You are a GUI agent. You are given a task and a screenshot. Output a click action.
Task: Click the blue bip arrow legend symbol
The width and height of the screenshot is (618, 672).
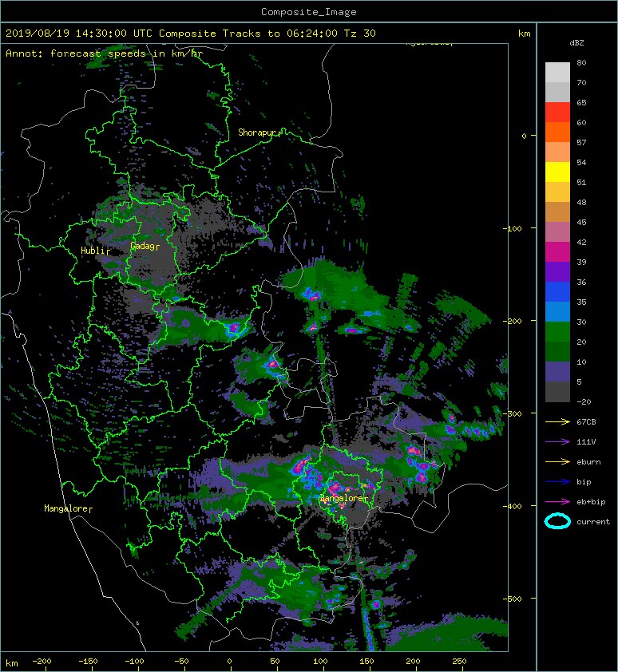[x=557, y=482]
